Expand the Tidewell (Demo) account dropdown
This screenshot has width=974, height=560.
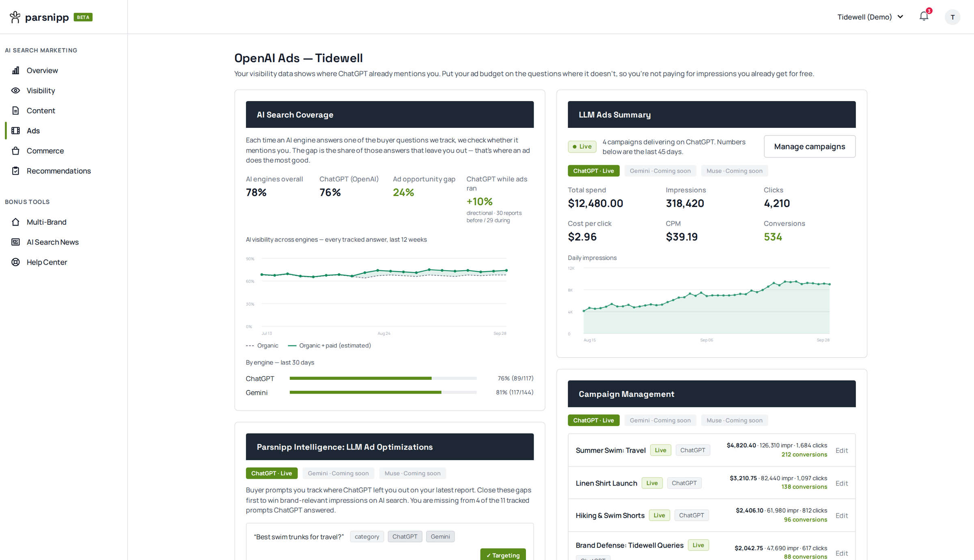tap(870, 17)
